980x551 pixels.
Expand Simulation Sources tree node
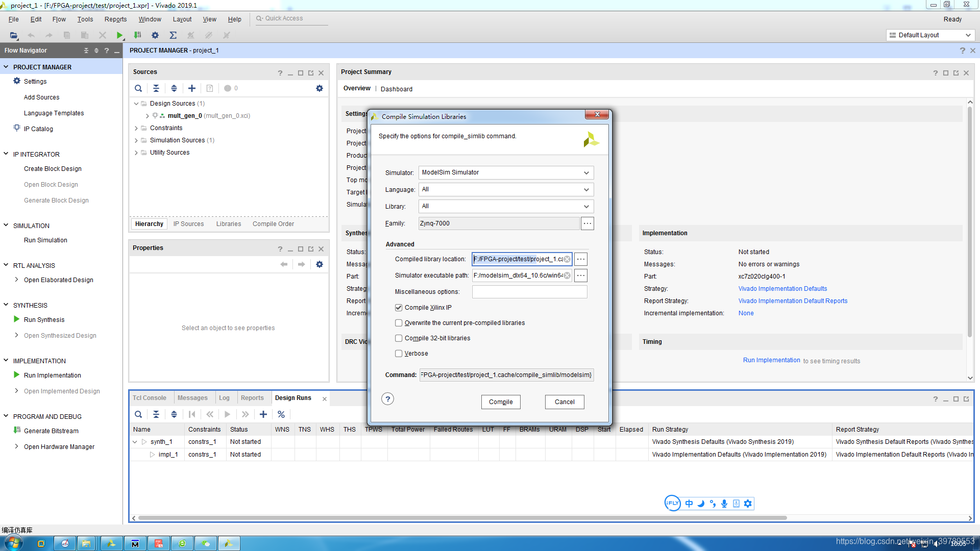pos(136,140)
